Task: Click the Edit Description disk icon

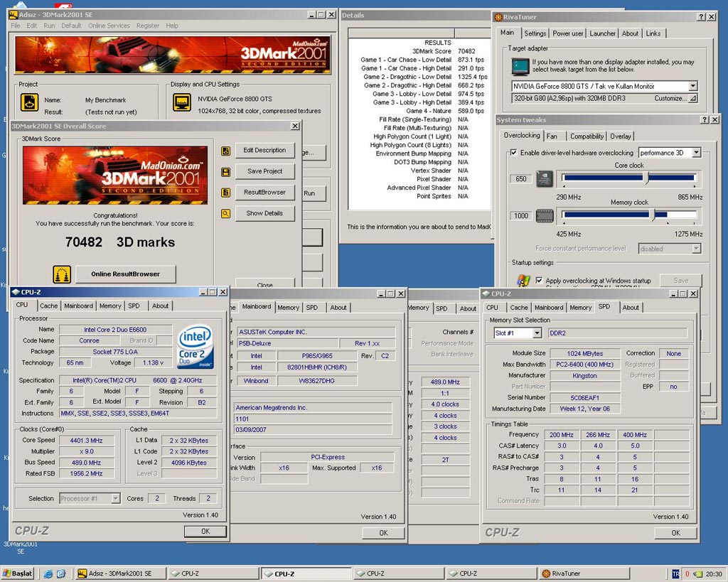Action: [225, 151]
